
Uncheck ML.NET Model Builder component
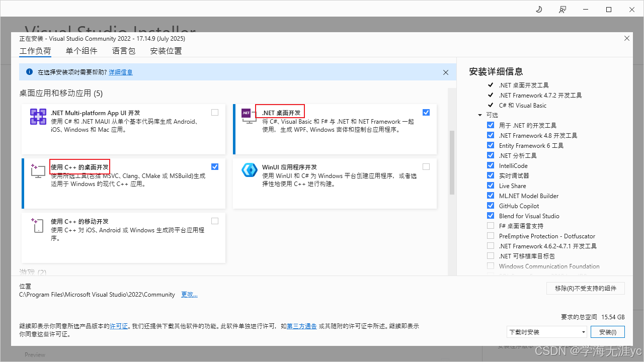click(x=491, y=196)
